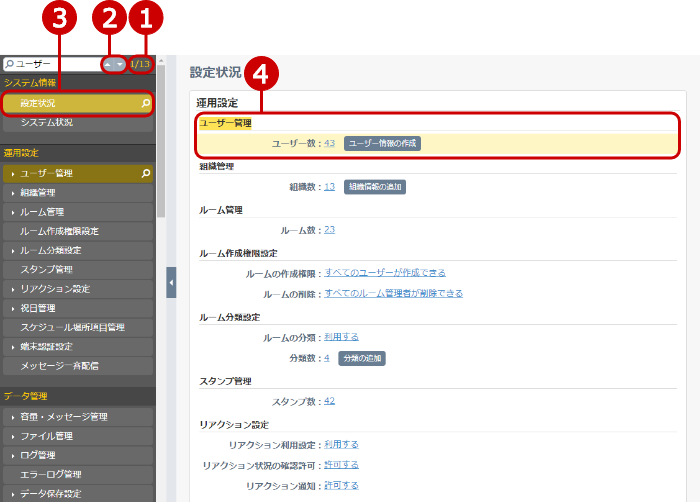Click the システム情報 sidebar section header
The width and height of the screenshot is (700, 503).
click(30, 83)
